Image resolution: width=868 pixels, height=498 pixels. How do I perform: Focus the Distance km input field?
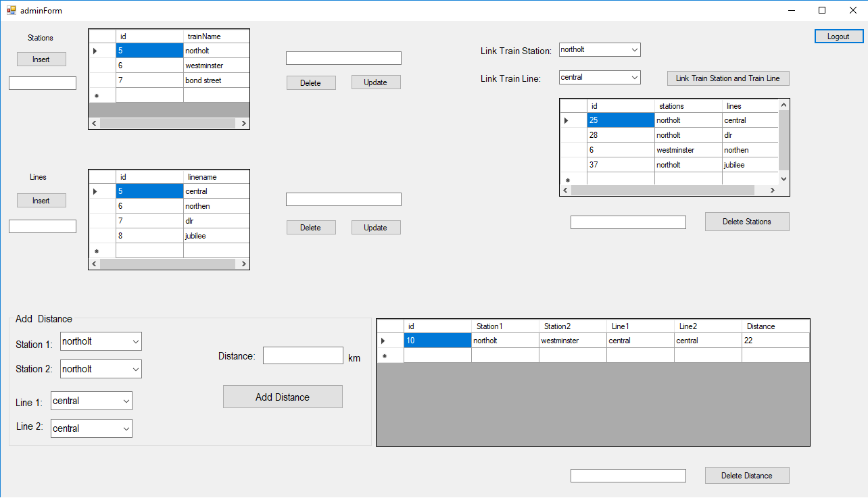[303, 356]
